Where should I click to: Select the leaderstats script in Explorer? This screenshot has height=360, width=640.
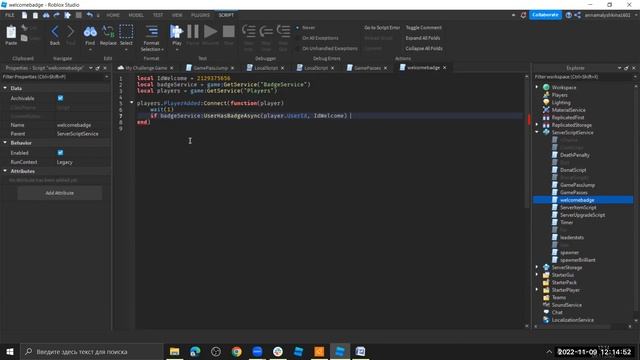571,238
